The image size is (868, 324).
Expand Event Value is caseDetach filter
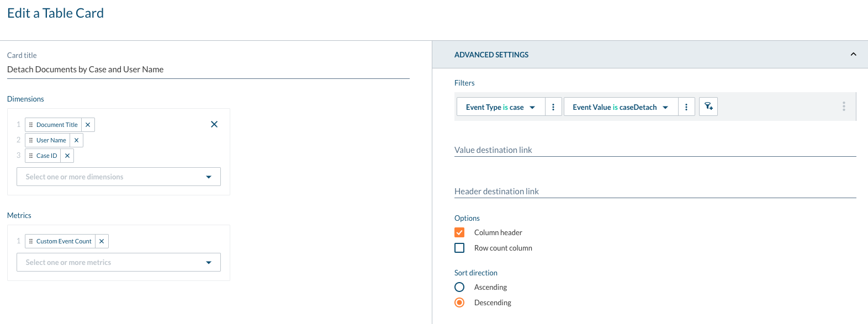pos(620,107)
